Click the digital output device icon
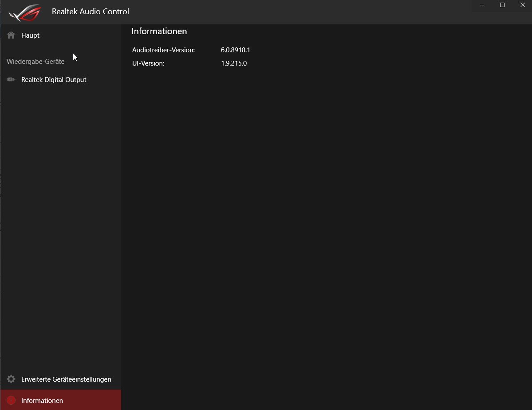Image resolution: width=532 pixels, height=410 pixels. pos(11,79)
